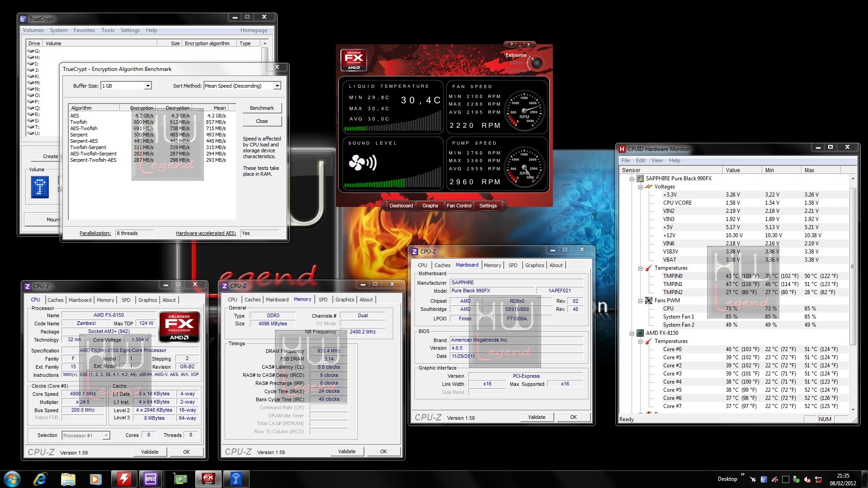Open the Tools menu in TrueCrypt
868x488 pixels.
tap(108, 30)
